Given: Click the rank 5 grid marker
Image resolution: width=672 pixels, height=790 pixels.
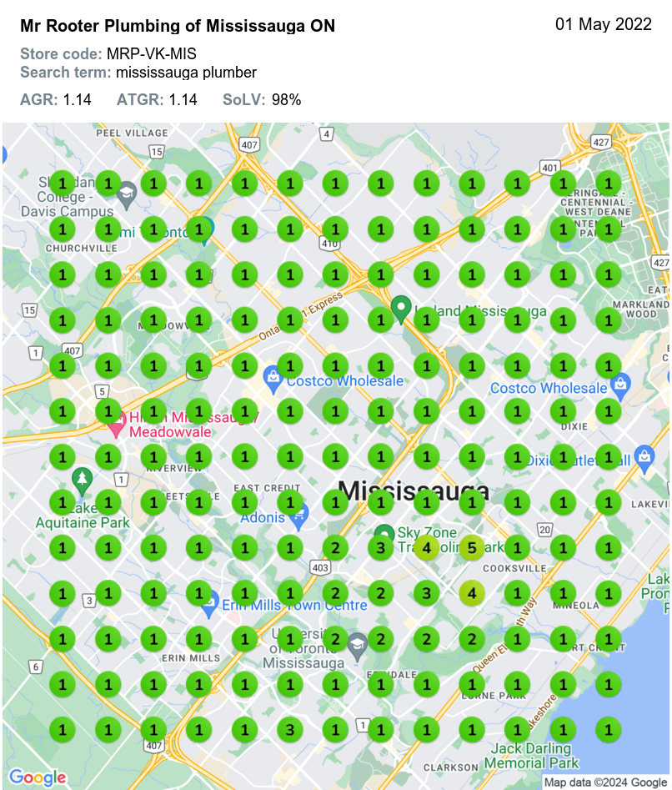Looking at the screenshot, I should (472, 547).
